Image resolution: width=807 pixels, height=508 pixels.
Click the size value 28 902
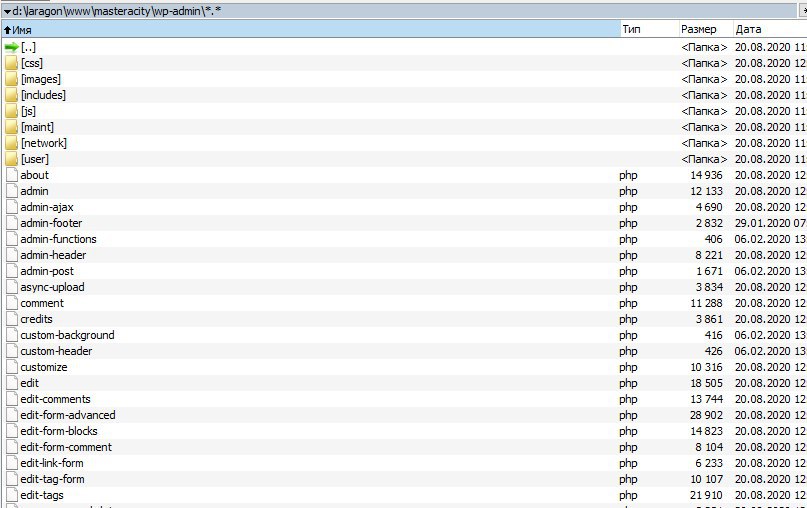[706, 415]
